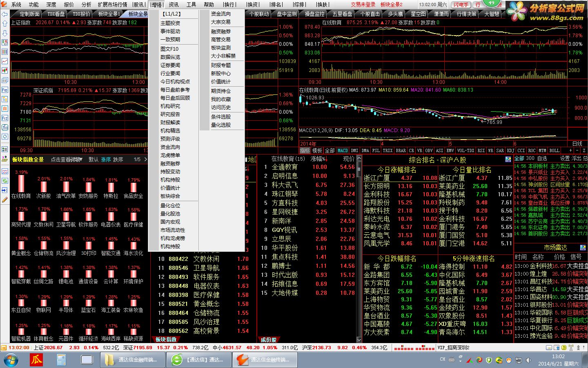Click the red 瓜 taskbar icon
This screenshot has height=368, width=588.
(36, 360)
